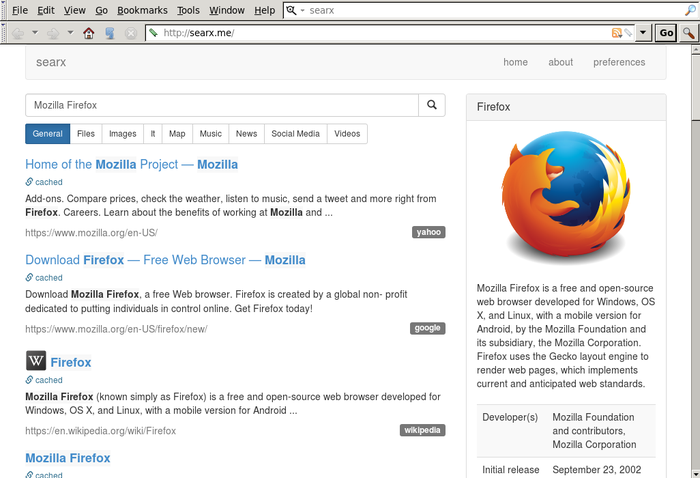Open the Firefox Wikipedia result title
700x478 pixels.
click(71, 362)
